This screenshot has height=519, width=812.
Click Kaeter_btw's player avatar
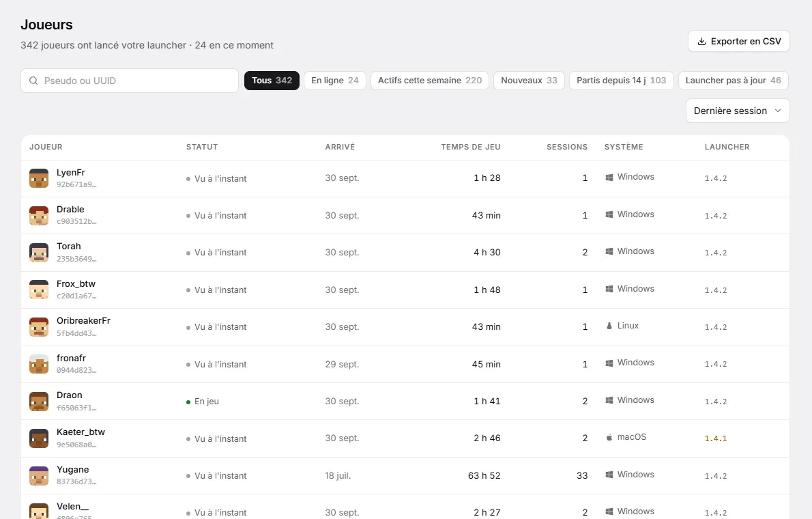point(39,438)
